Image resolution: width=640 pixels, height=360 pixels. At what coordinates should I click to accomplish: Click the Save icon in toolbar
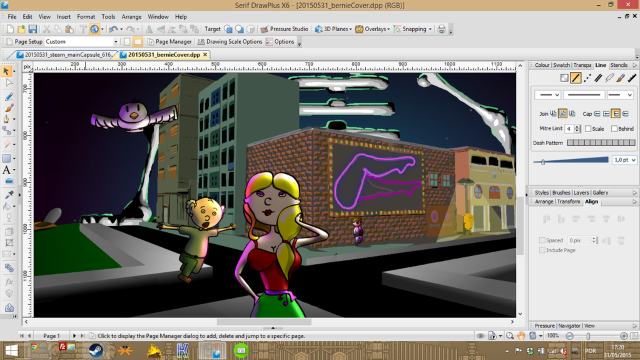click(33, 29)
